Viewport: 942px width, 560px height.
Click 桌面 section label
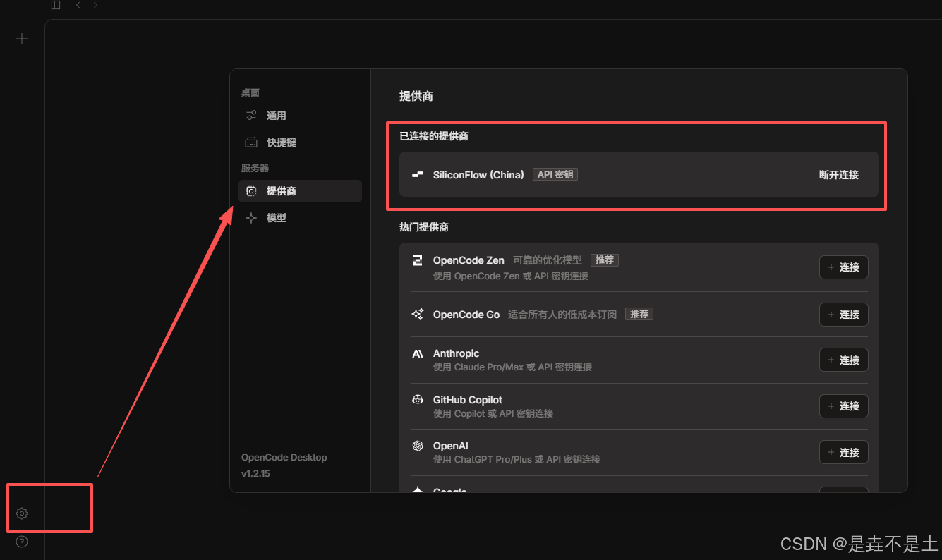[250, 92]
